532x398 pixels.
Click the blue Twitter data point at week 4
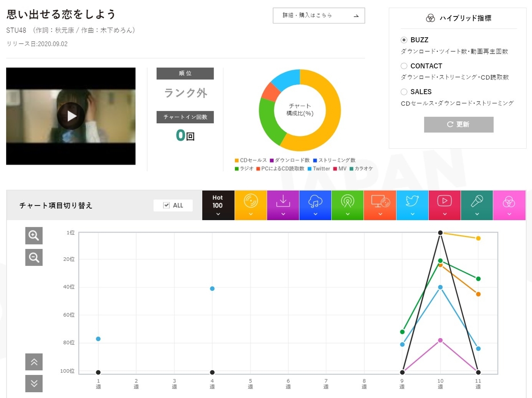tap(212, 288)
